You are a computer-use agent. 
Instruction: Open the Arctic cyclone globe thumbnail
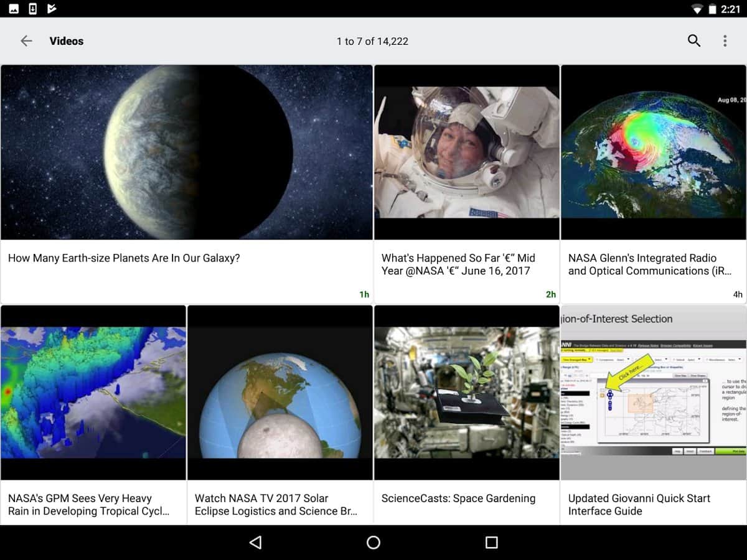click(654, 152)
